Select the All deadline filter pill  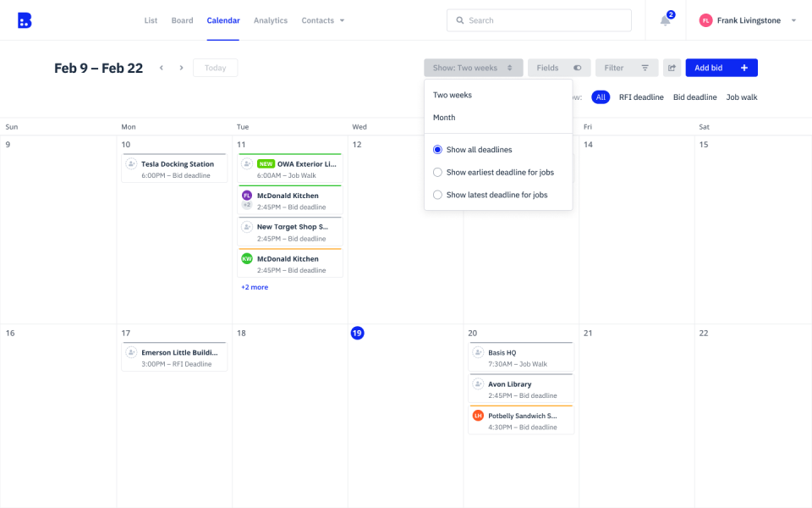tap(601, 97)
